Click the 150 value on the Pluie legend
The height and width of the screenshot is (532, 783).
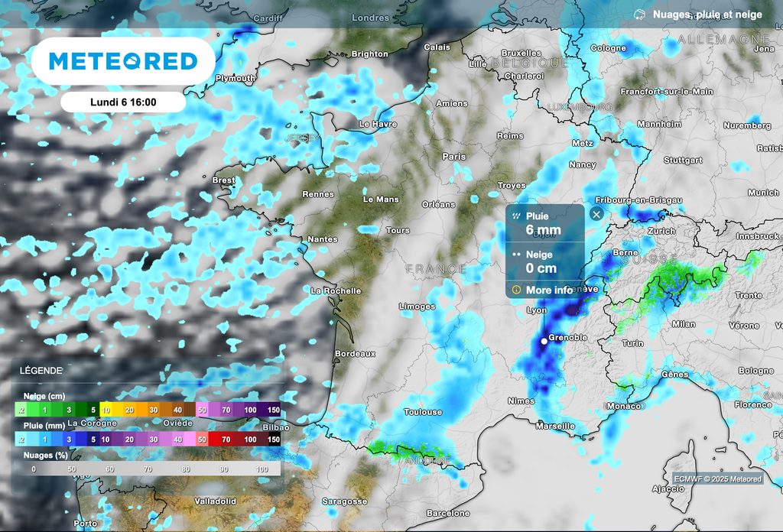click(x=273, y=440)
